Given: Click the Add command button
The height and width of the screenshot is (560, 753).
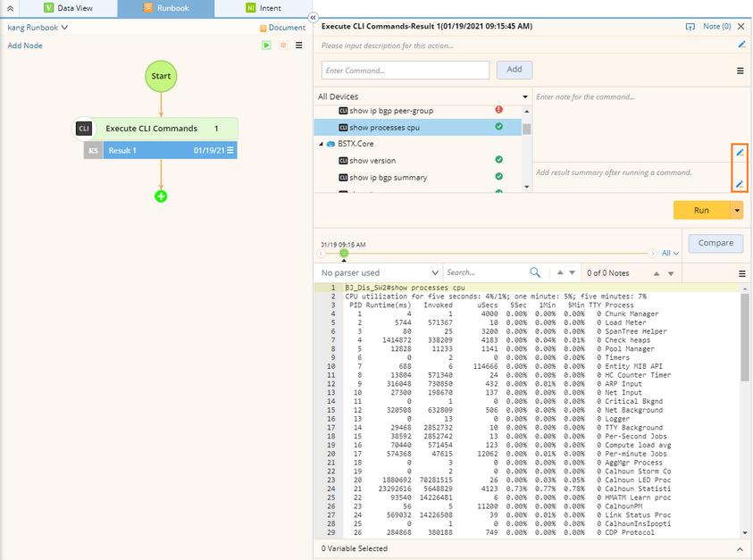Looking at the screenshot, I should (515, 70).
